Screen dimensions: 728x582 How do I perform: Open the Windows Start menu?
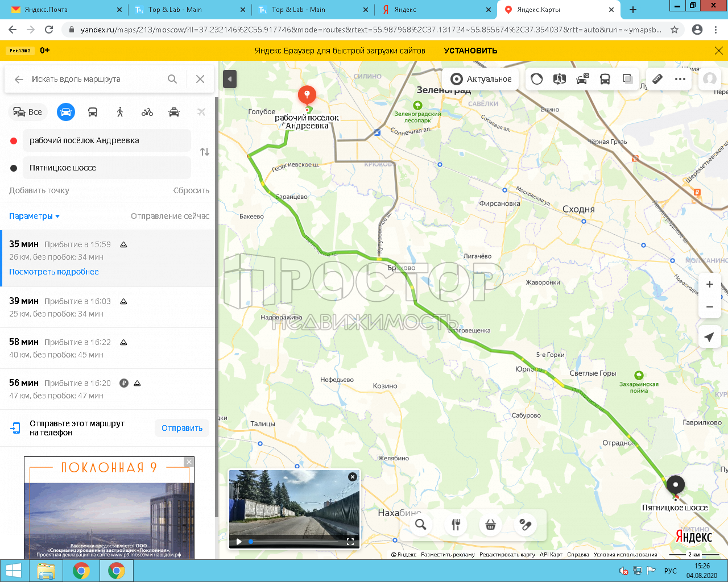pos(13,571)
